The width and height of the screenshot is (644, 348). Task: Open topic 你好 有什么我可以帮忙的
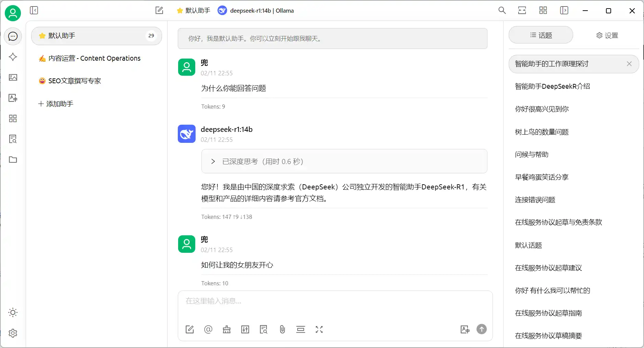click(x=574, y=290)
